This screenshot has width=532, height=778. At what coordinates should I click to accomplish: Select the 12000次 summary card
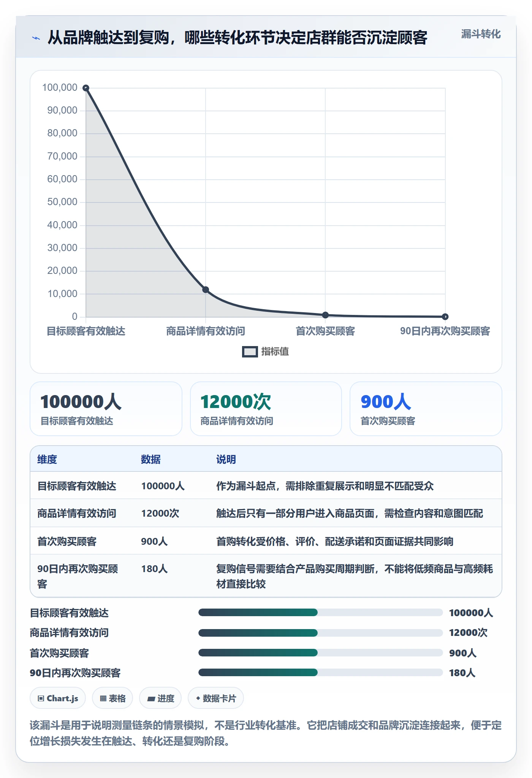pyautogui.click(x=266, y=409)
